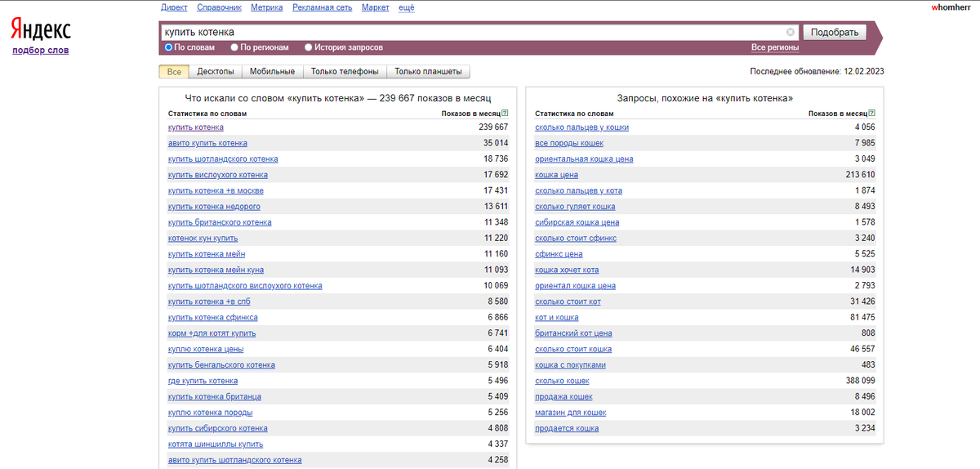Image resolution: width=980 pixels, height=469 pixels.
Task: Open 'Директ' in the top navigation
Action: tap(175, 7)
